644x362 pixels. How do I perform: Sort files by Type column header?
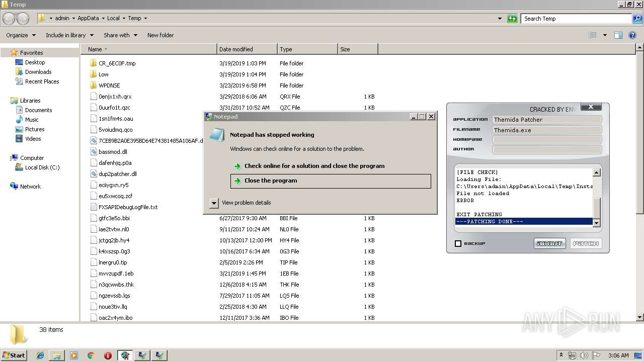307,49
